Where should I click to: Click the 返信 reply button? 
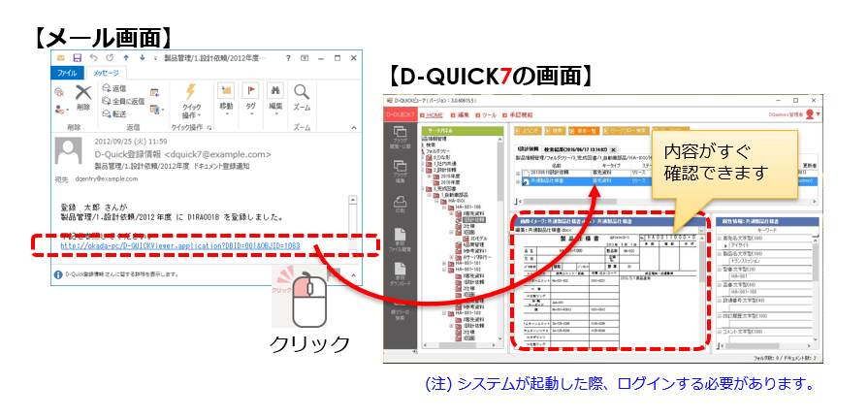114,88
